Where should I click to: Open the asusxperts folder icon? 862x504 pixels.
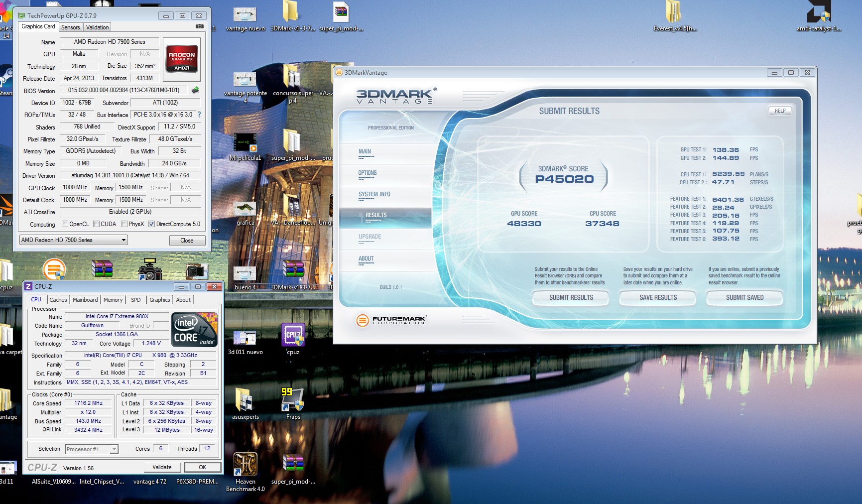pos(245,400)
